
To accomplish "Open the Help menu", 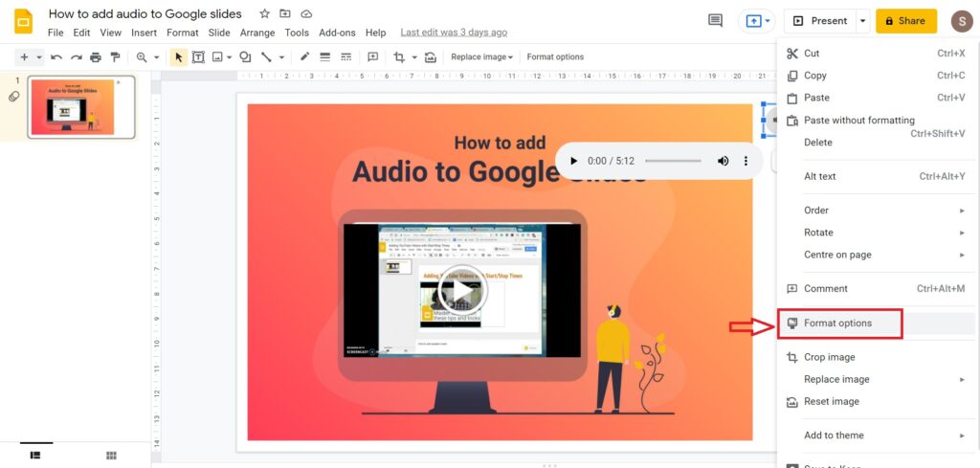I will coord(375,33).
